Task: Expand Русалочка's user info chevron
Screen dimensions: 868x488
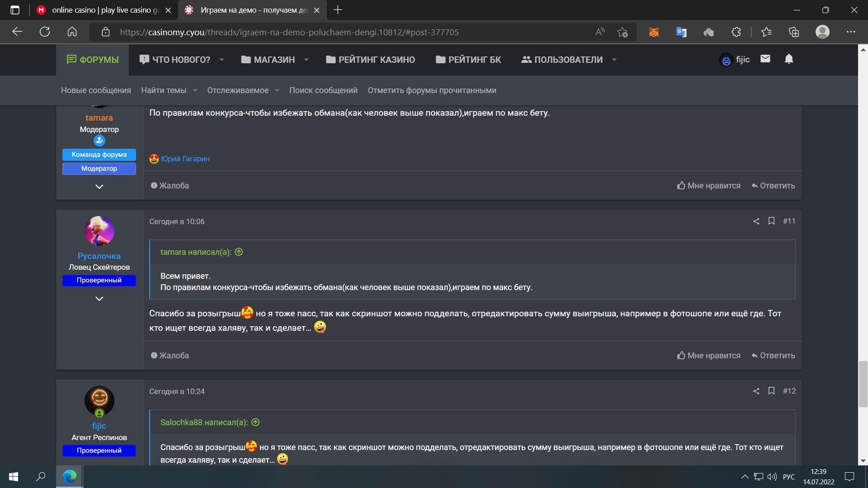Action: pos(99,299)
